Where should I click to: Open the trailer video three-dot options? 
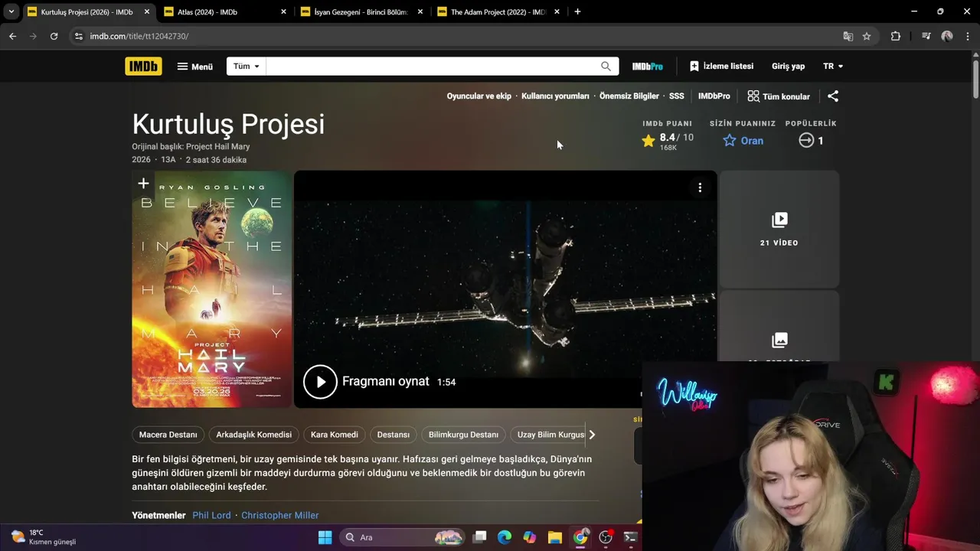(700, 187)
